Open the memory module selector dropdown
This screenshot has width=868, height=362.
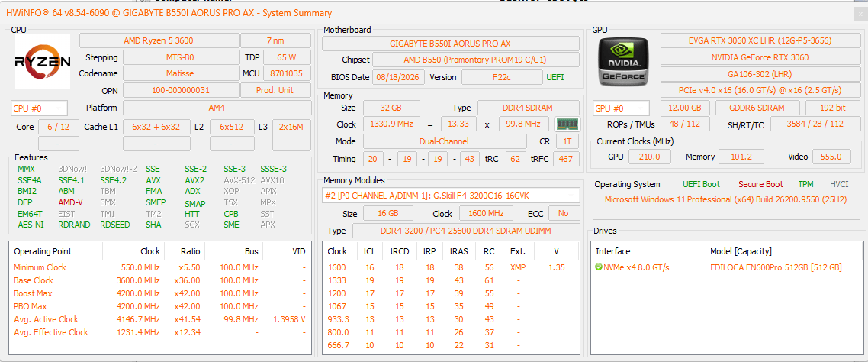pyautogui.click(x=451, y=196)
